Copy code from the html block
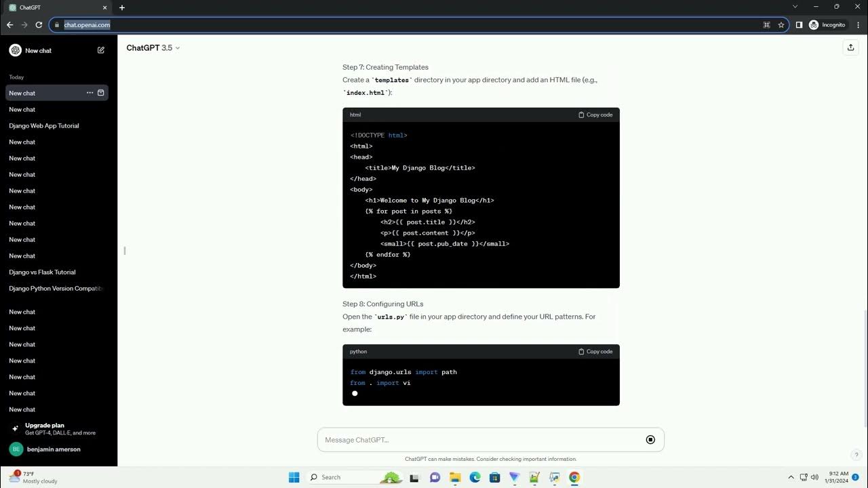Screen dimensions: 868x488 click(595, 115)
